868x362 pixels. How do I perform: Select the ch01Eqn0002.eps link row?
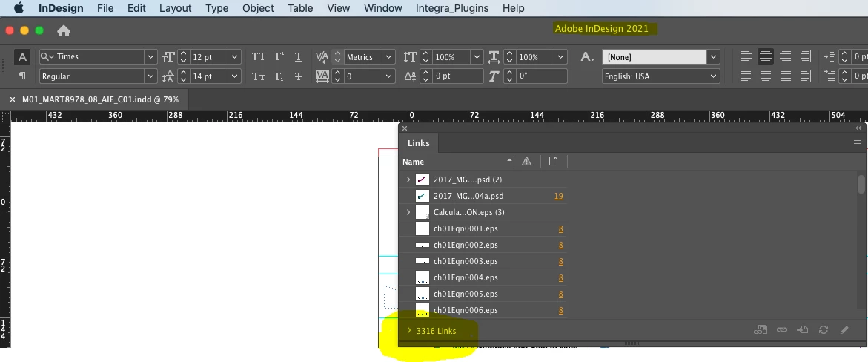tap(482, 245)
